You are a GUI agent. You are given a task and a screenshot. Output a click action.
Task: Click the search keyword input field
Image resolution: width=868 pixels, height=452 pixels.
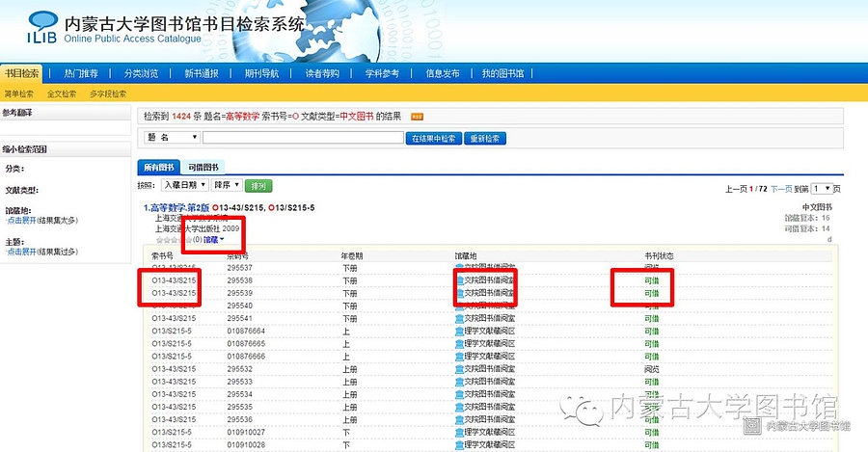[x=304, y=138]
